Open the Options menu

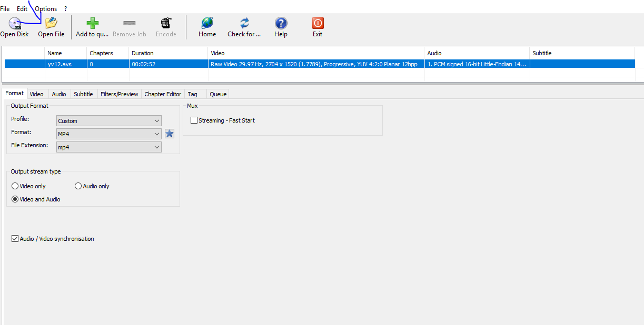tap(46, 8)
